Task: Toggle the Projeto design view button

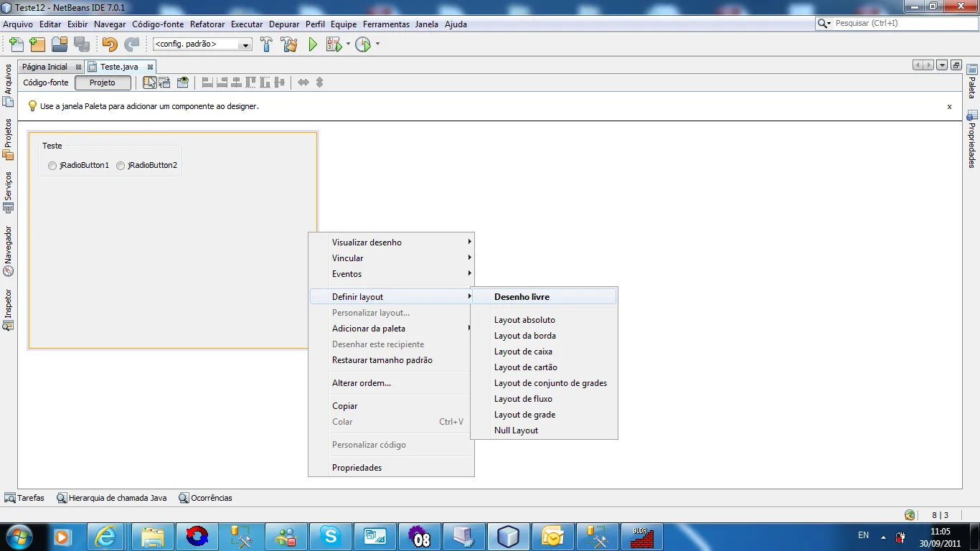Action: click(103, 83)
